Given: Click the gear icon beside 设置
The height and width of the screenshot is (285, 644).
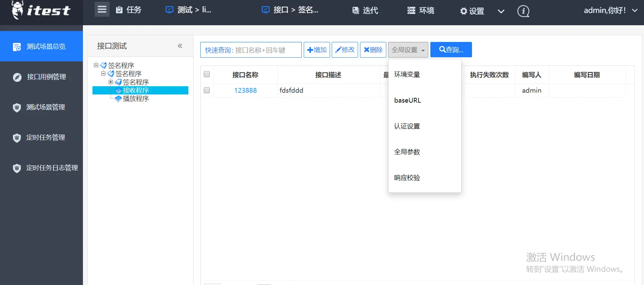Looking at the screenshot, I should click(x=463, y=11).
